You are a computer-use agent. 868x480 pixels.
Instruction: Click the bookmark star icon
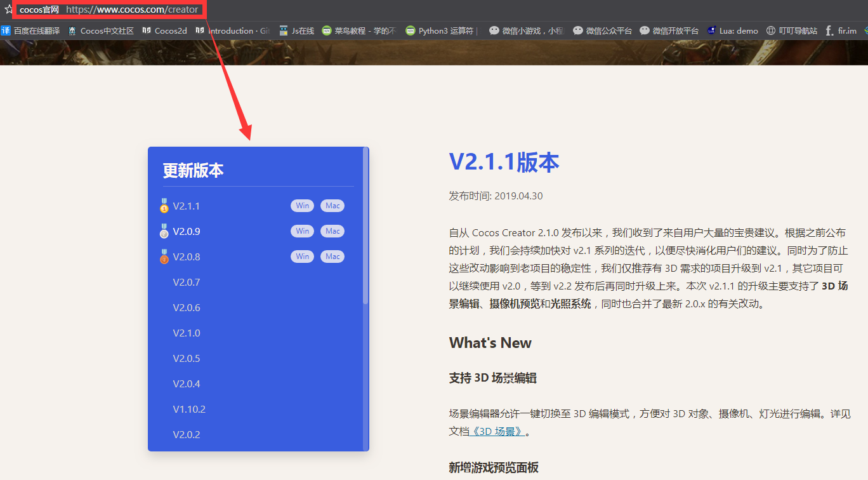pyautogui.click(x=9, y=10)
